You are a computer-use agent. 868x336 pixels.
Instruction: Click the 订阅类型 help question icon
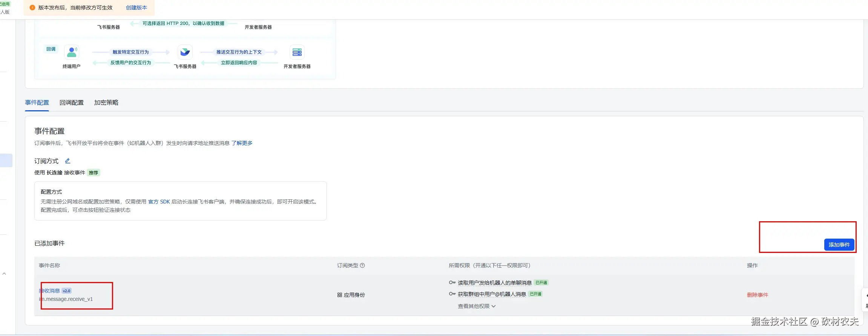point(362,265)
